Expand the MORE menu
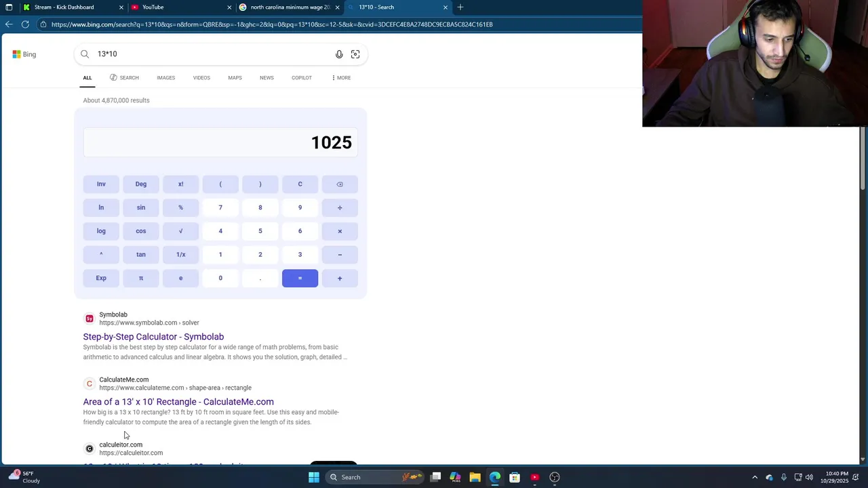Image resolution: width=868 pixels, height=488 pixels. [341, 78]
